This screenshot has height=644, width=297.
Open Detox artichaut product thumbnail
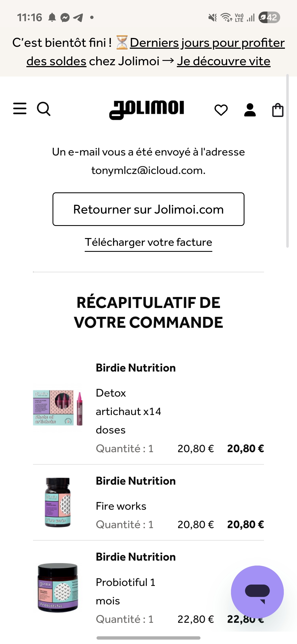[x=58, y=408]
